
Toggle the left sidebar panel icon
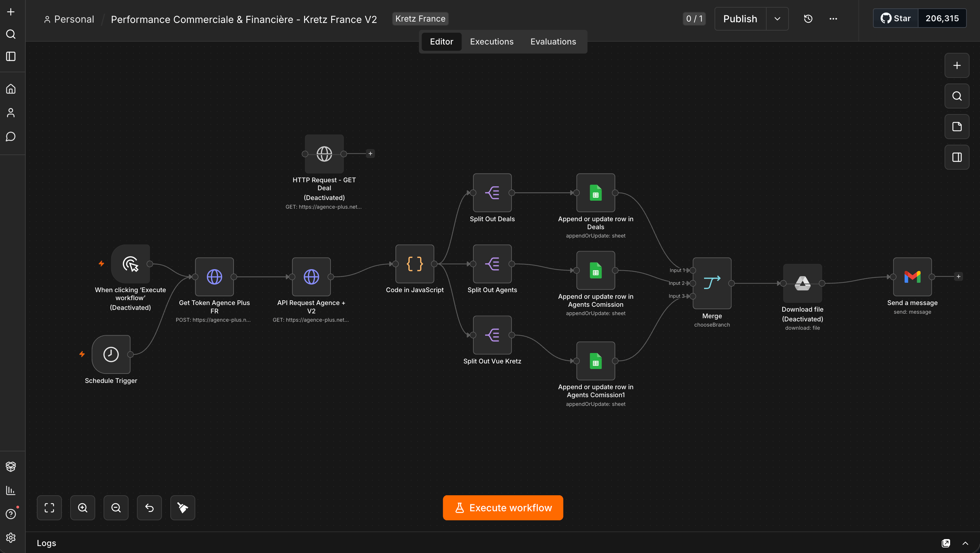click(11, 56)
